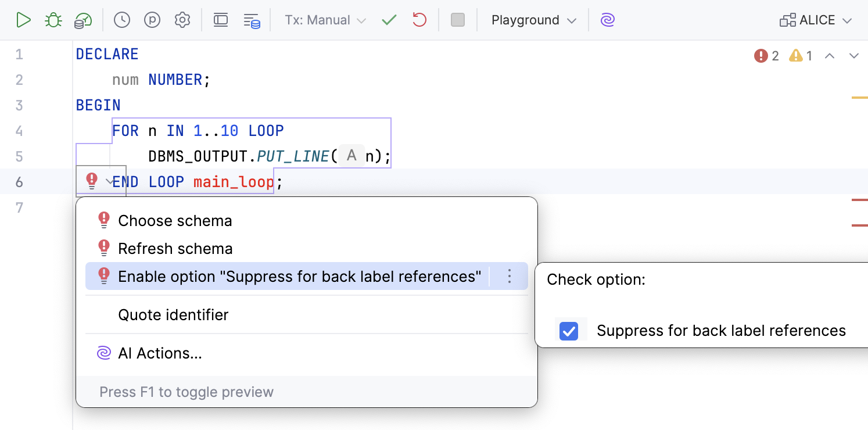The image size is (868, 430).
Task: Click the circled P profiler icon
Action: point(152,19)
